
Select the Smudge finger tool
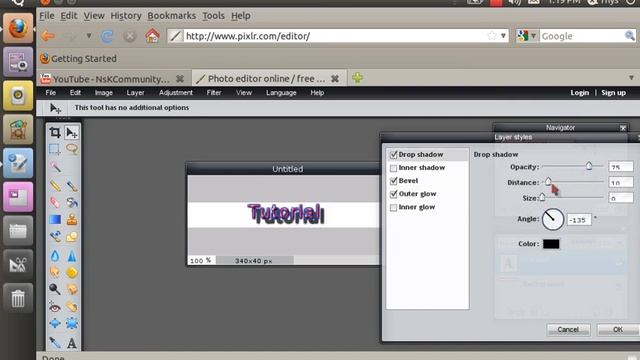pos(55,272)
